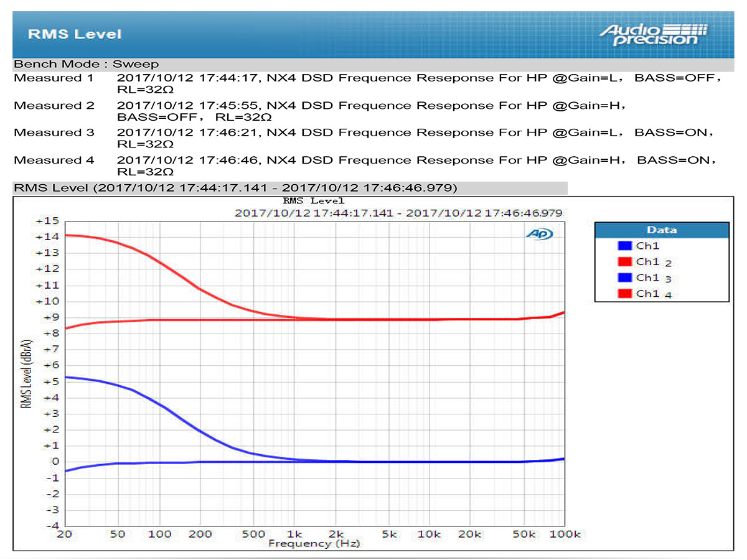Click the Measured 4 label

pos(54,160)
